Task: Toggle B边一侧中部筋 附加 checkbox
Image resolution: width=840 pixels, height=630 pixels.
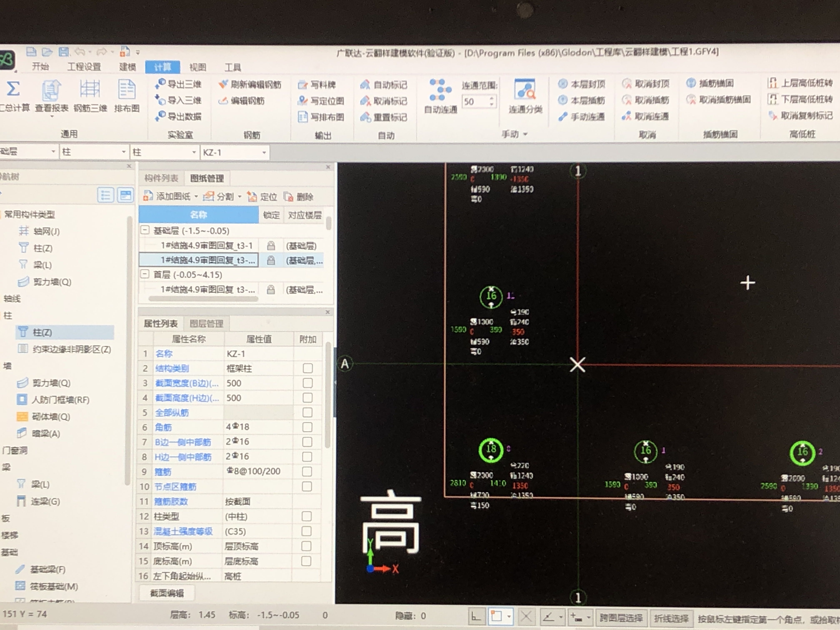Action: pos(307,442)
